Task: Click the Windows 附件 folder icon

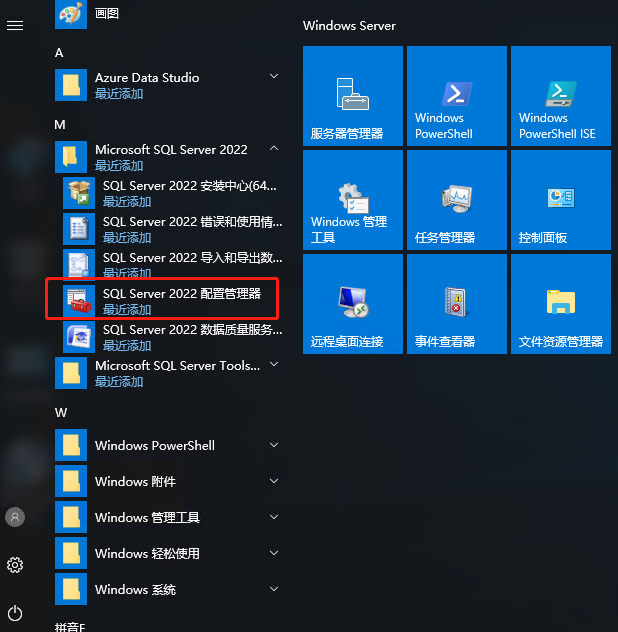Action: coord(71,481)
